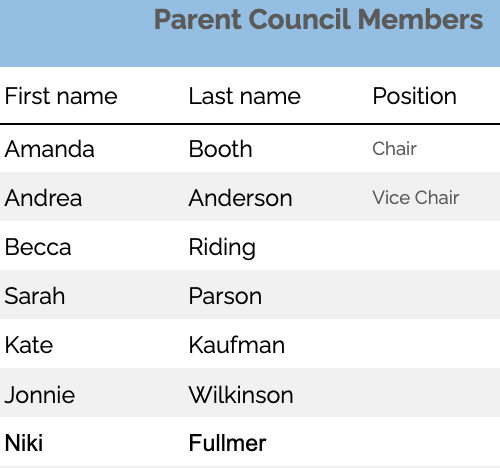Viewport: 500px width, 468px height.
Task: Select the Last name column header
Action: tap(245, 96)
